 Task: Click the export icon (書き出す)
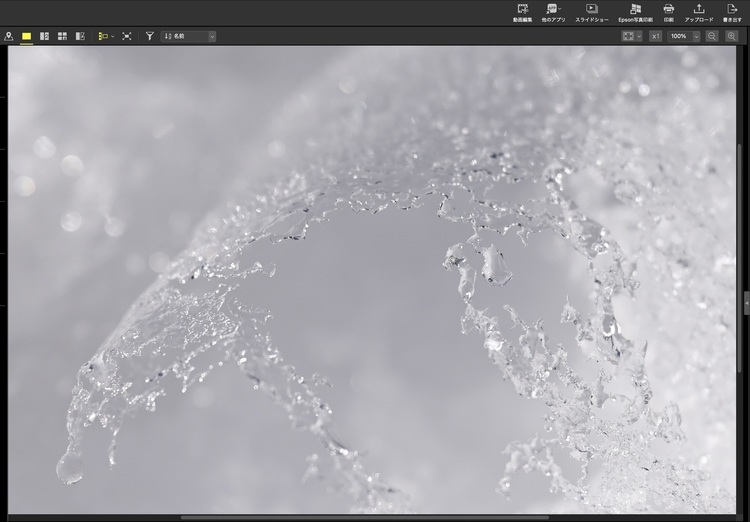click(732, 11)
